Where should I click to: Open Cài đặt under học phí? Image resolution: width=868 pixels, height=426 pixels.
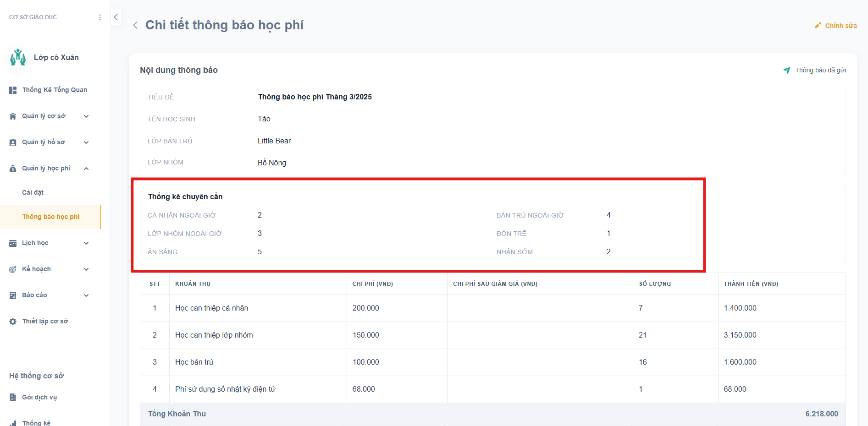coord(33,193)
